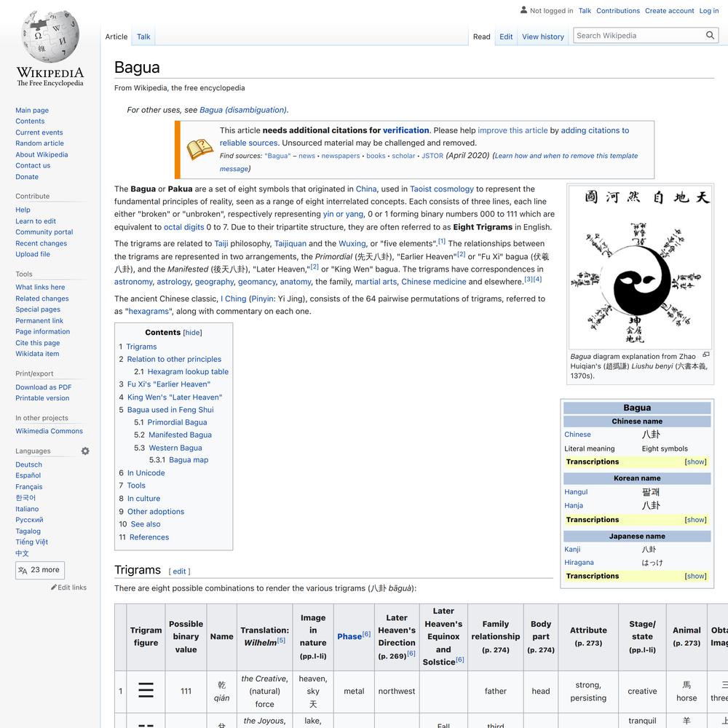Open Hangul link in infobox

pyautogui.click(x=576, y=492)
